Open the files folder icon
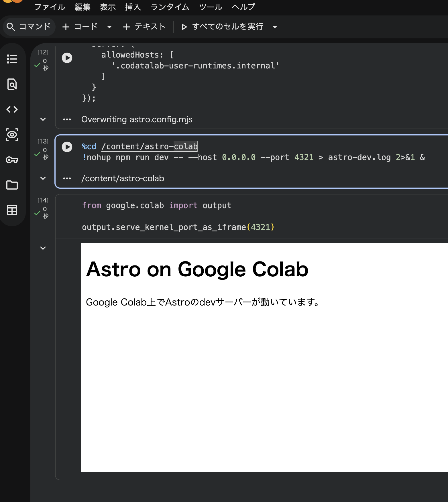This screenshot has width=448, height=502. click(x=12, y=185)
